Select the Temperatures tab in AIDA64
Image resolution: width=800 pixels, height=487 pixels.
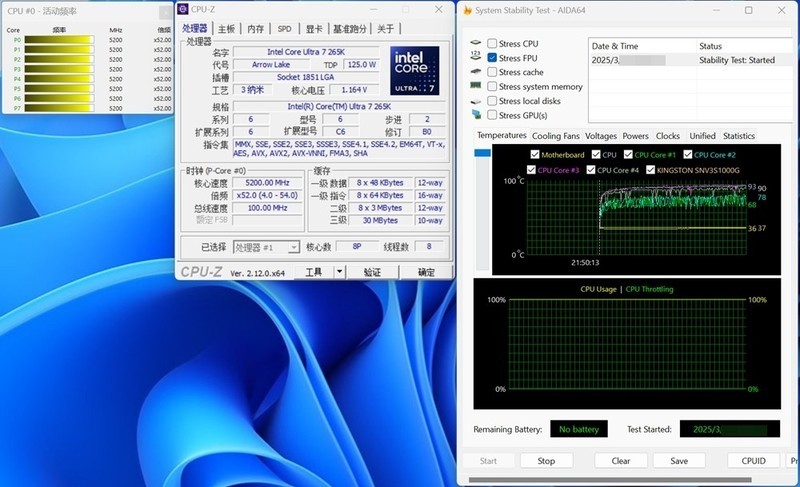(502, 135)
